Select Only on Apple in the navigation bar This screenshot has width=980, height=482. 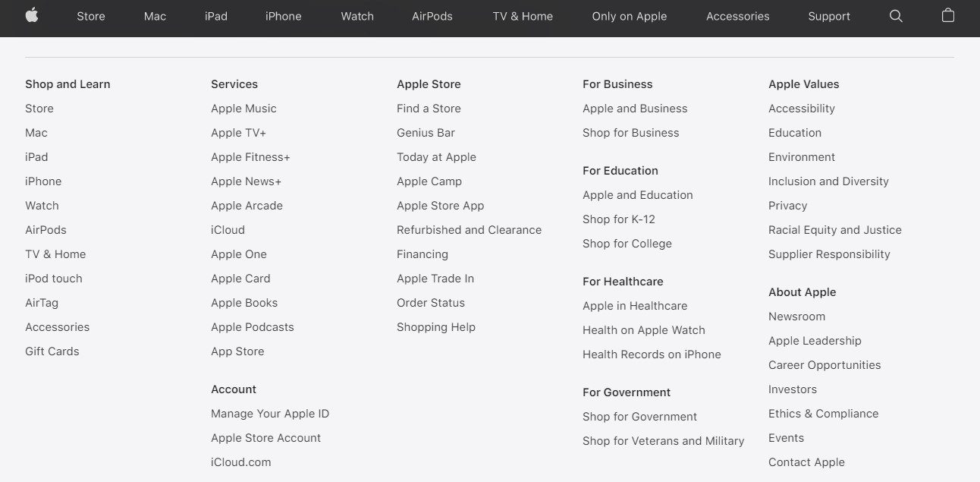point(629,15)
